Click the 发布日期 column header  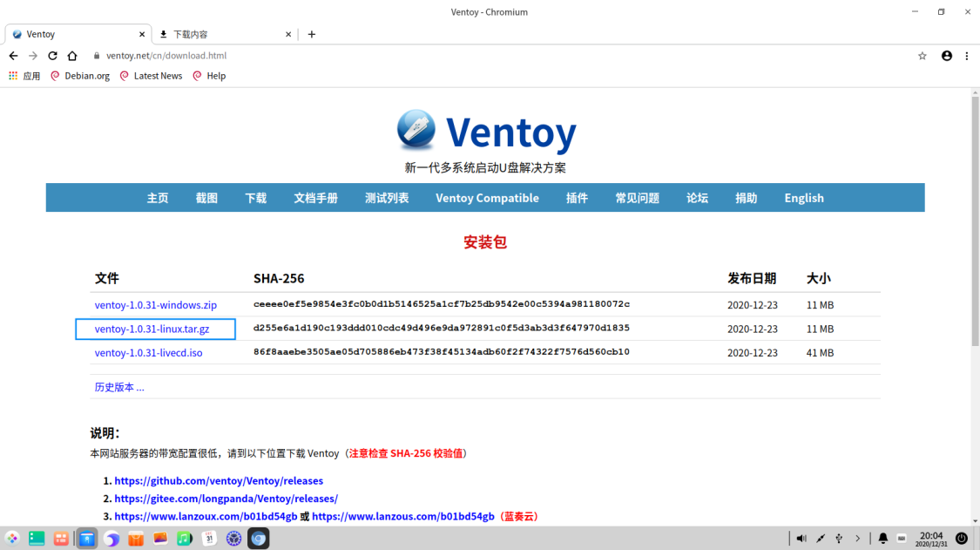tap(751, 278)
